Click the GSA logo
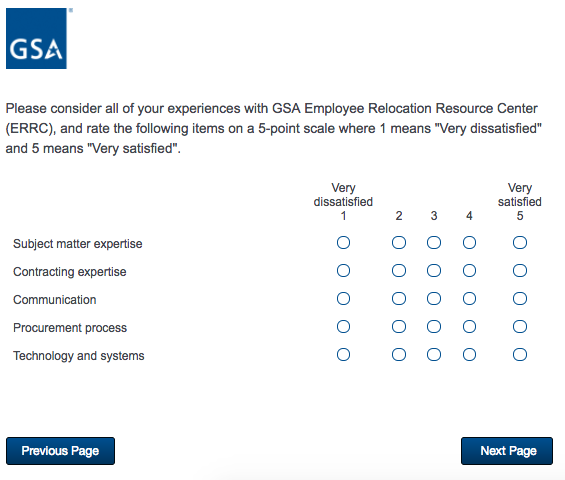The width and height of the screenshot is (565, 480). coord(36,38)
